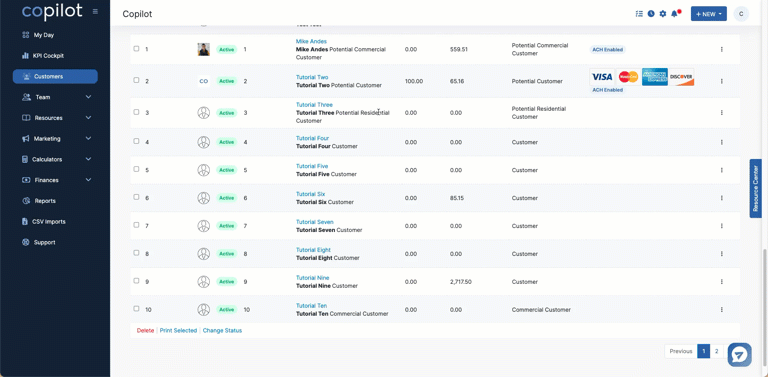Screen dimensions: 768x377
Task: Open the Resource Center side tab
Action: point(755,188)
